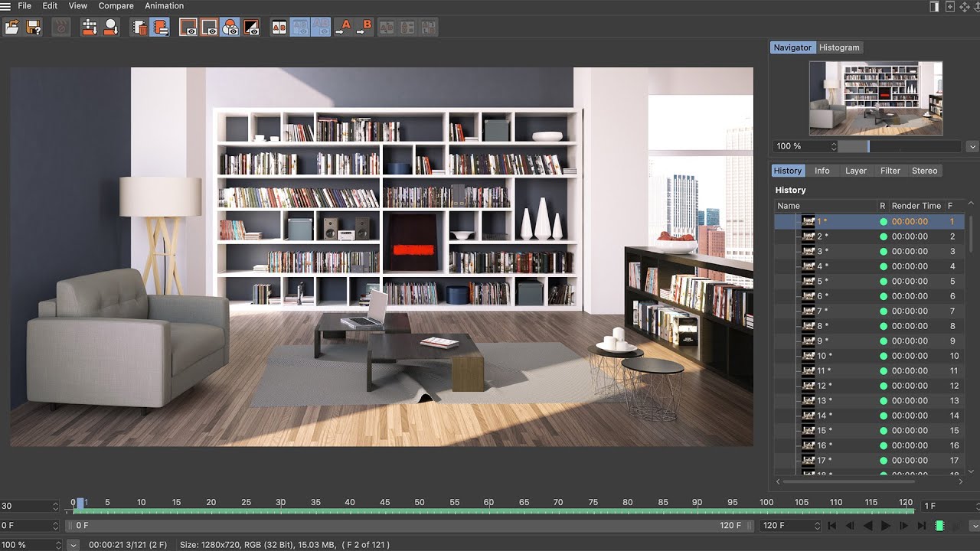Expand the dropdown beside Navigator zoom slider
This screenshot has height=551, width=980.
[972, 146]
